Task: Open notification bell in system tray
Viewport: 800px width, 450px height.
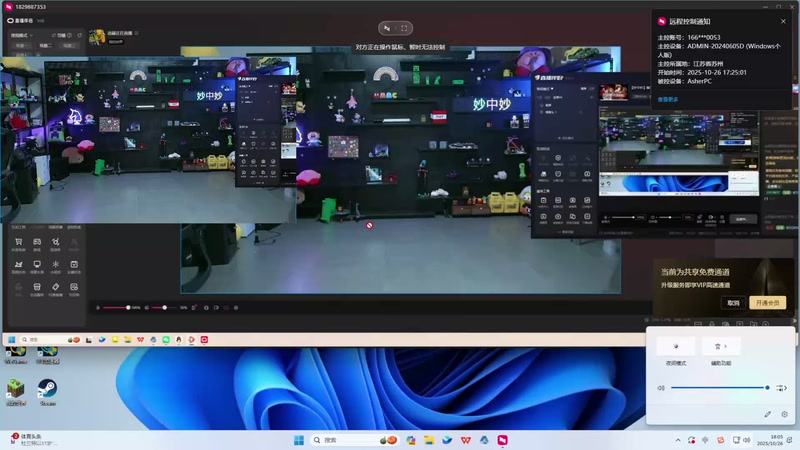Action: click(790, 440)
